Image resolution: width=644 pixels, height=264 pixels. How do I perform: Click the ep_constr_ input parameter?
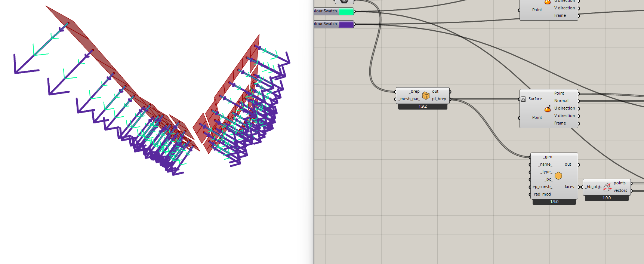pos(542,187)
